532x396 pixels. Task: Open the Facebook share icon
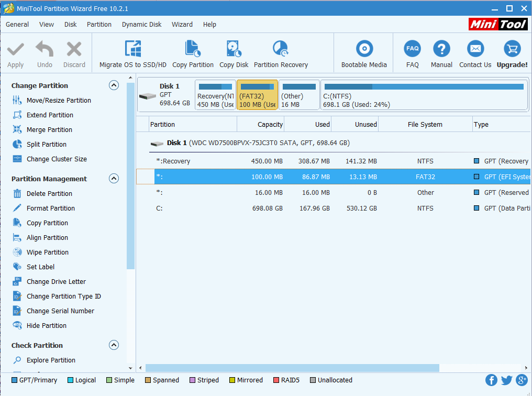(491, 380)
